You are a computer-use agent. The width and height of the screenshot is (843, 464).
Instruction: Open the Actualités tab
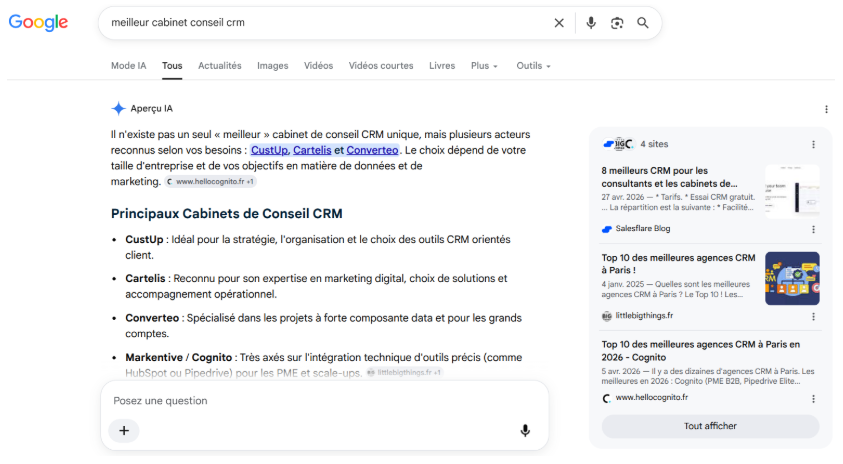[219, 66]
